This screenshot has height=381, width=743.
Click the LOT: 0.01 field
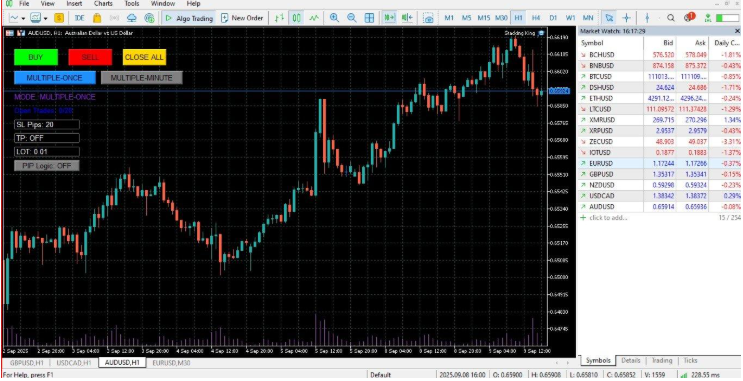(x=47, y=152)
